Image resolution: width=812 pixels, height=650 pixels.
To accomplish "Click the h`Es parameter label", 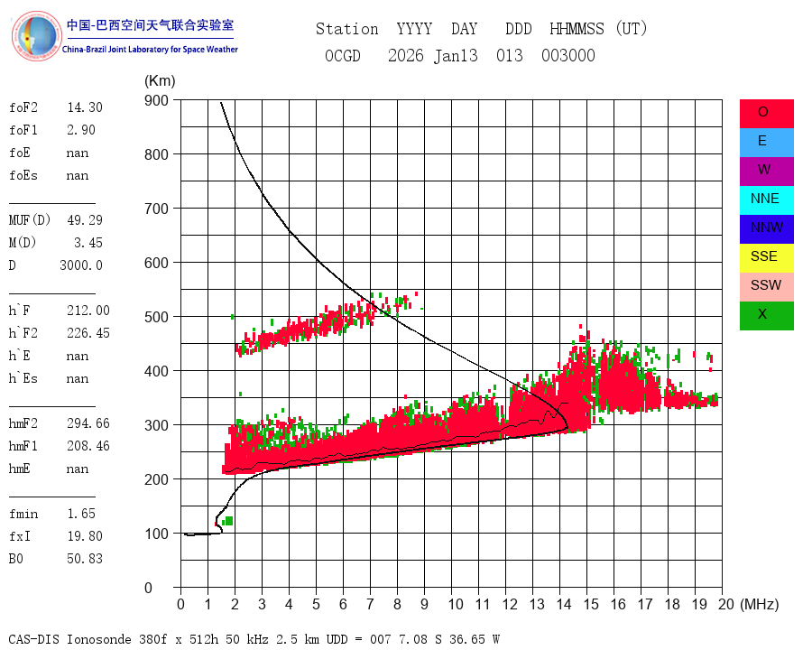I will tap(23, 378).
